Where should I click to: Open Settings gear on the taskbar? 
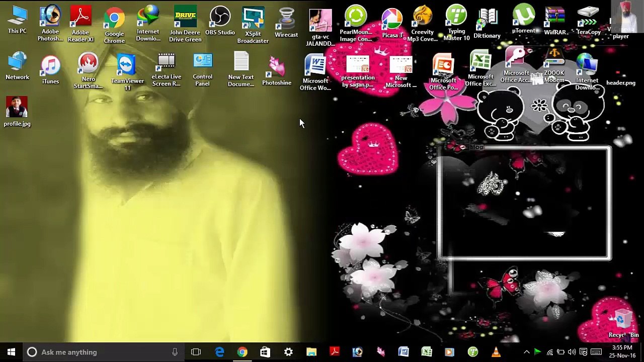288,352
